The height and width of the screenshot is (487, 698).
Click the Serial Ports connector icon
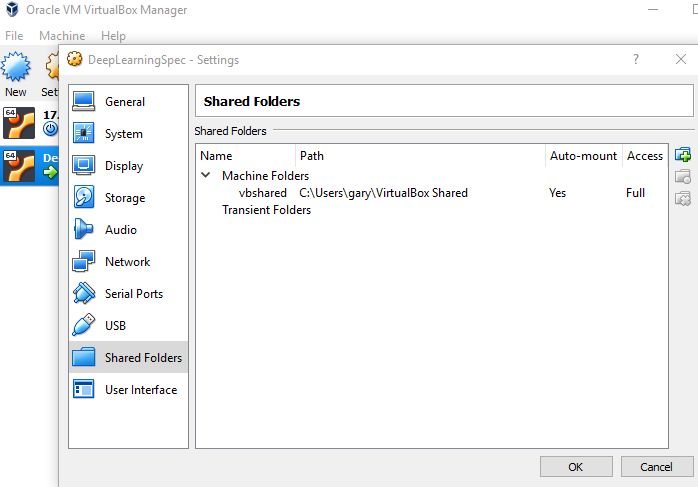pyautogui.click(x=84, y=293)
